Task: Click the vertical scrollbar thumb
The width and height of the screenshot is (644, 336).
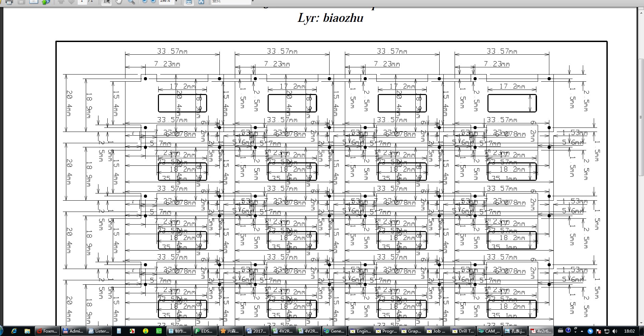Action: 641,117
